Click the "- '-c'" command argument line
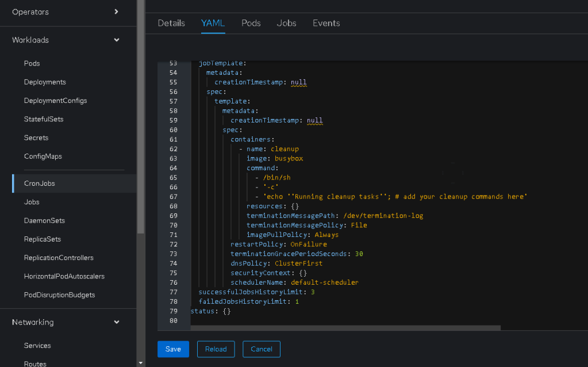This screenshot has height=367, width=588. point(267,187)
